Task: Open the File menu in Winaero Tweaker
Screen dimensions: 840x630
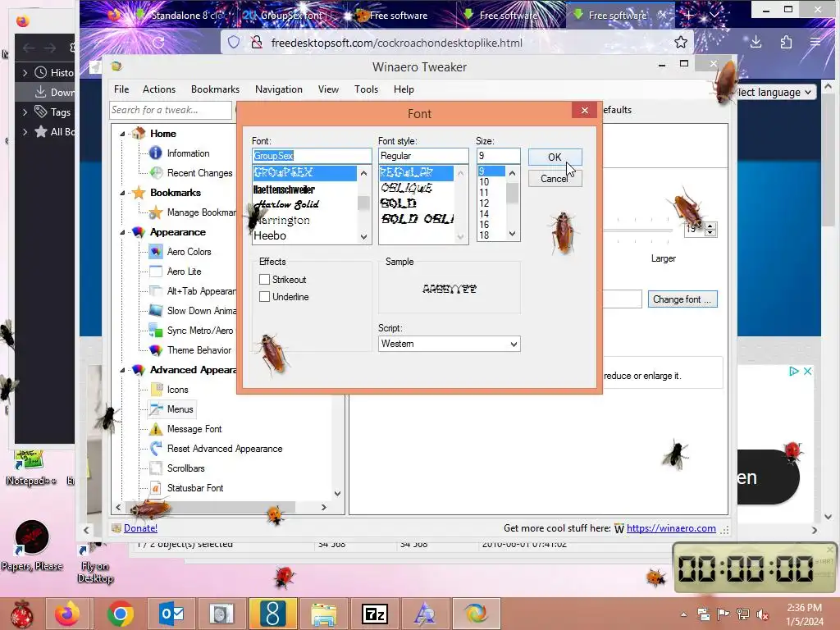Action: click(x=121, y=89)
